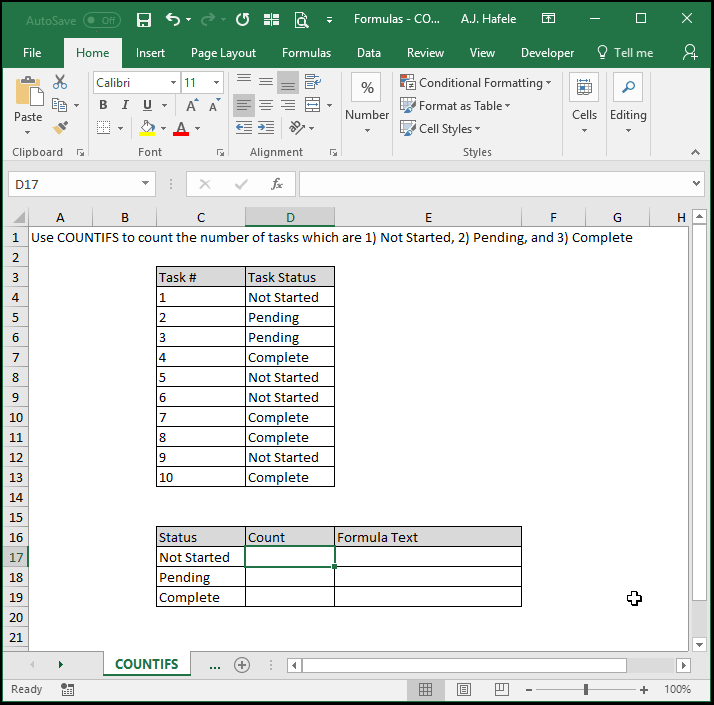Click the New Sheet plus button
Screen dimensions: 714x705
click(242, 665)
